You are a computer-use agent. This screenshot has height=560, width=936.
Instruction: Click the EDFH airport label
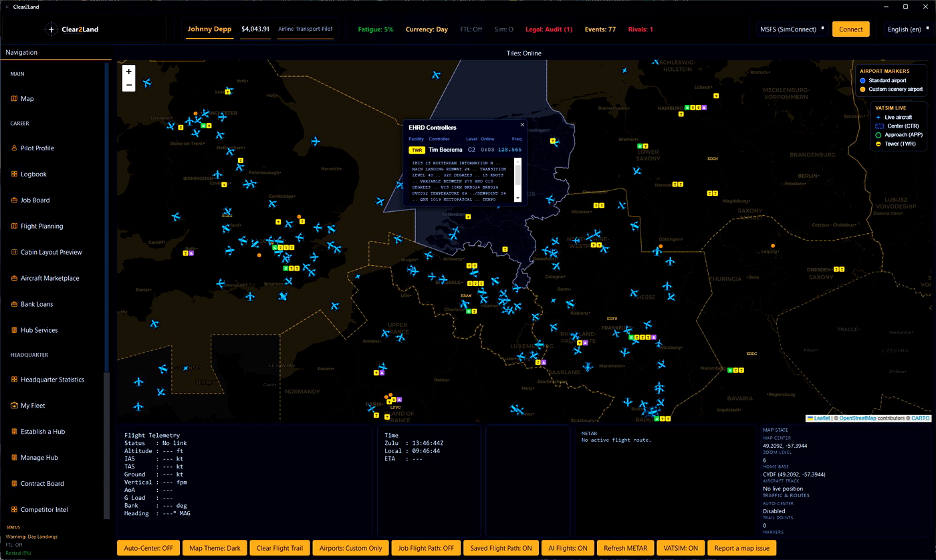point(611,319)
